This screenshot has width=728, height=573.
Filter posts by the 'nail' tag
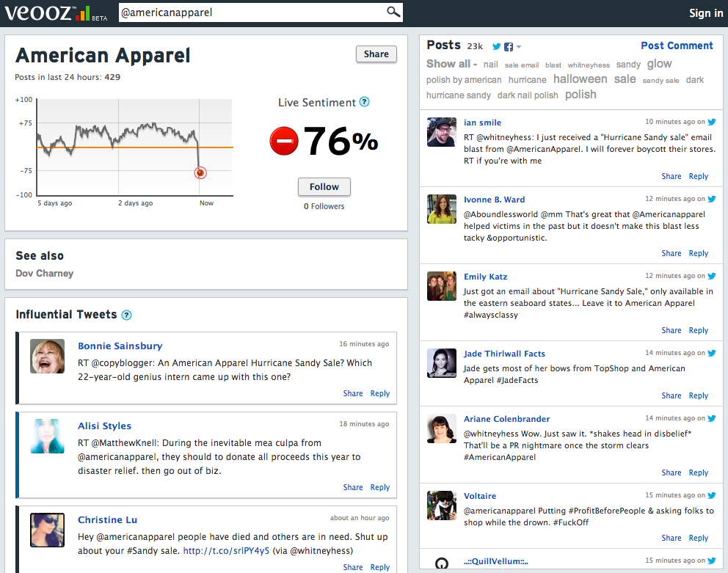[490, 65]
